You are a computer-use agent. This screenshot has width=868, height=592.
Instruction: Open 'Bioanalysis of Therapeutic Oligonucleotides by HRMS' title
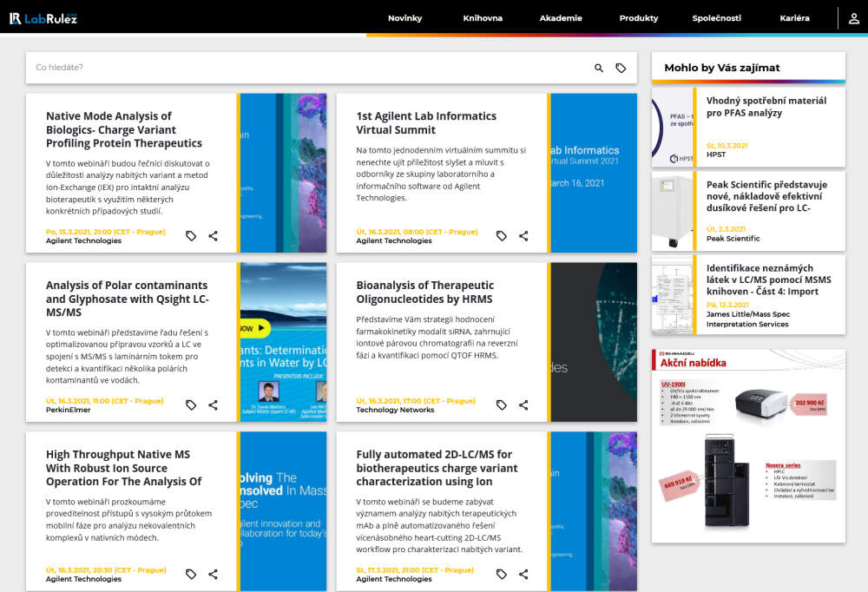tap(425, 292)
